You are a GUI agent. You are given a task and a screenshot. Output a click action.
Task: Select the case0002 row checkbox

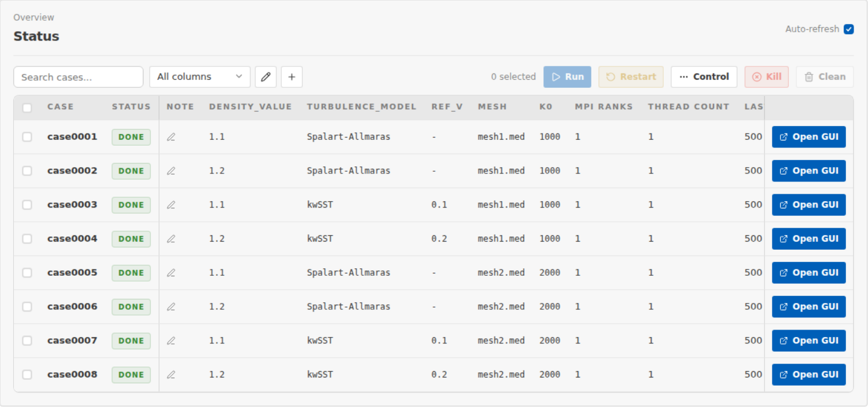27,171
